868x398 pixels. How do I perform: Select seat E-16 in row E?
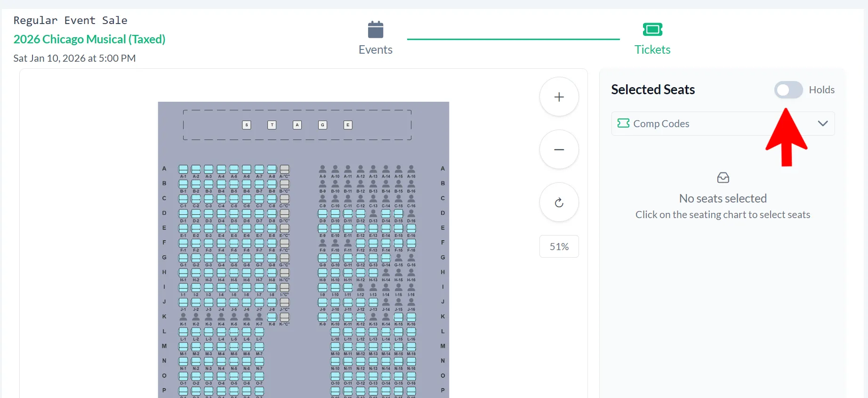(x=411, y=228)
